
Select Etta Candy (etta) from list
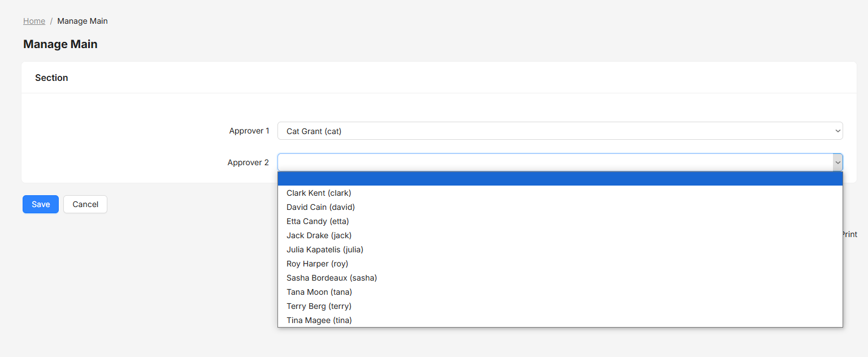pyautogui.click(x=560, y=221)
